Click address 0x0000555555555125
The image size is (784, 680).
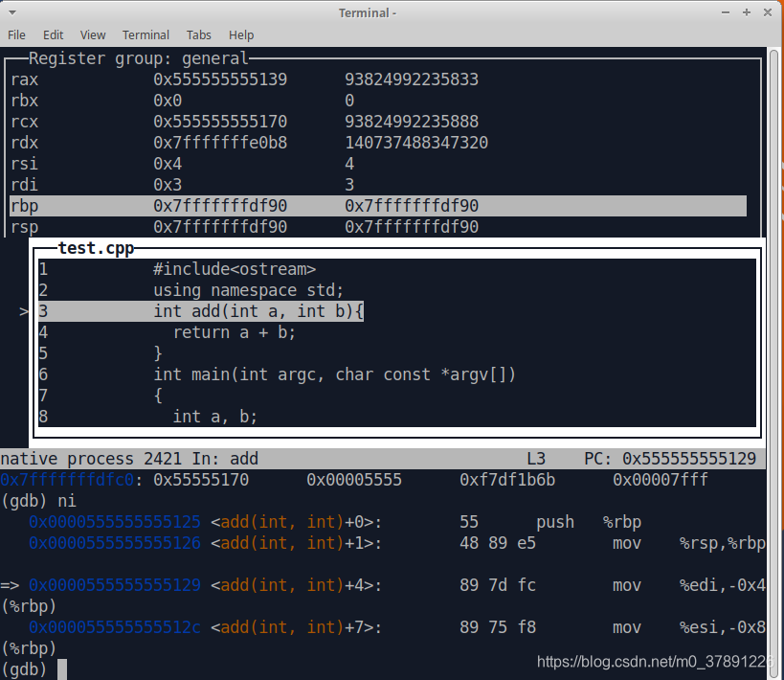[115, 522]
